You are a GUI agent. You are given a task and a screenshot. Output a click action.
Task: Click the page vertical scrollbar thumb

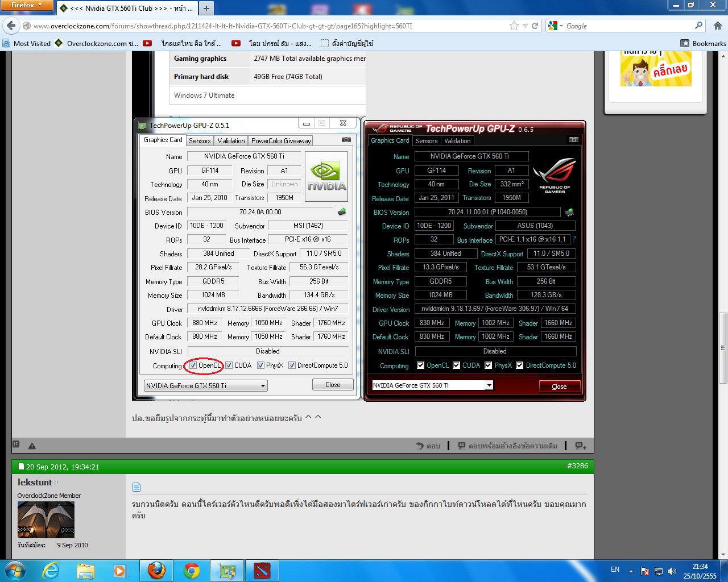[723, 347]
